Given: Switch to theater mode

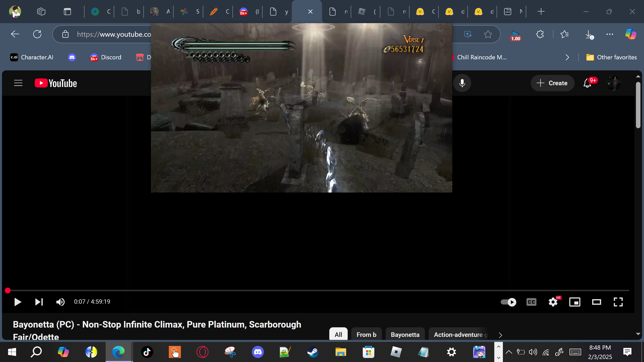Looking at the screenshot, I should pos(596,302).
